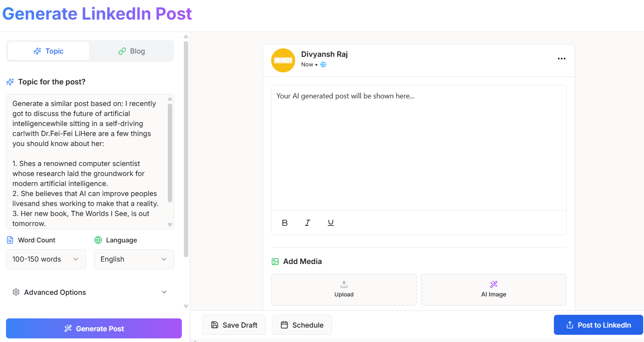Click the Word Count document icon
The height and width of the screenshot is (342, 644).
tap(10, 240)
